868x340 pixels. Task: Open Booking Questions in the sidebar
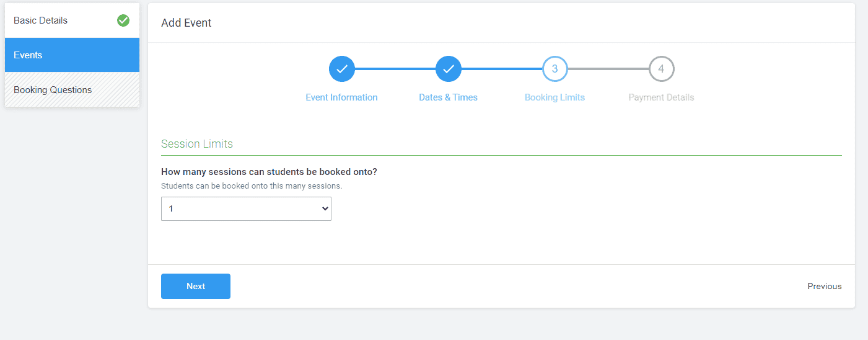72,90
